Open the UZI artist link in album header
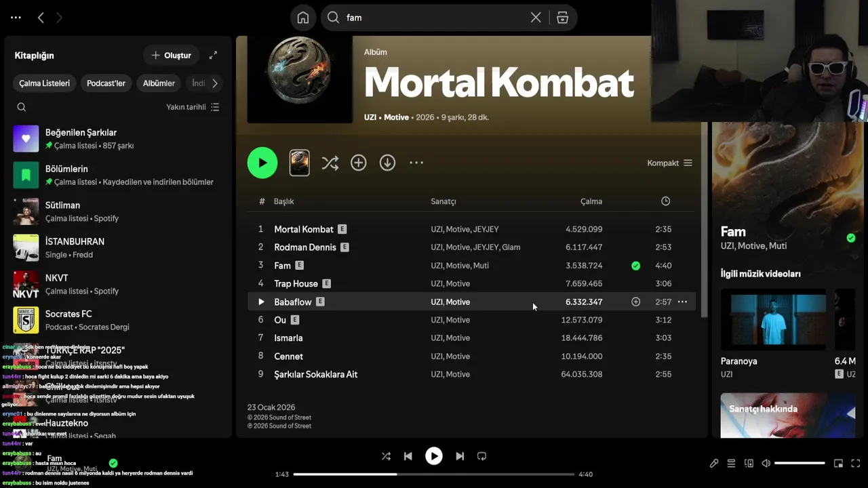 click(370, 117)
